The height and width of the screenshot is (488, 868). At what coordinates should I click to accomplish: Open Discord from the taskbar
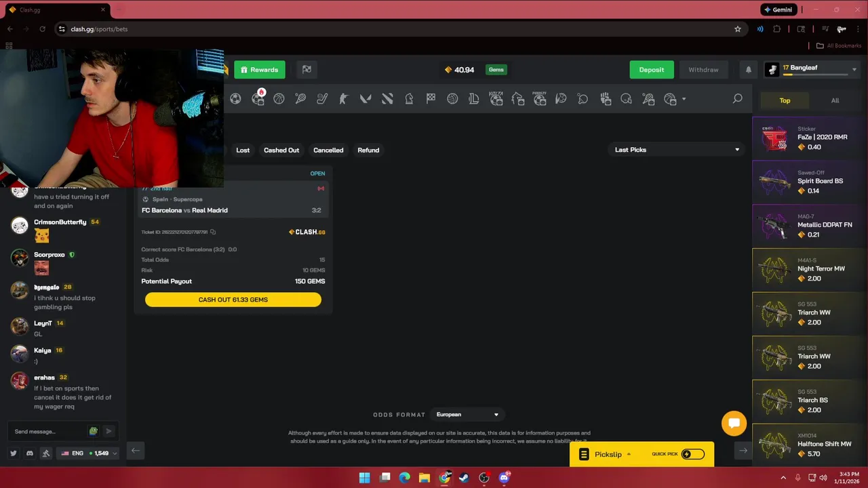pyautogui.click(x=504, y=478)
